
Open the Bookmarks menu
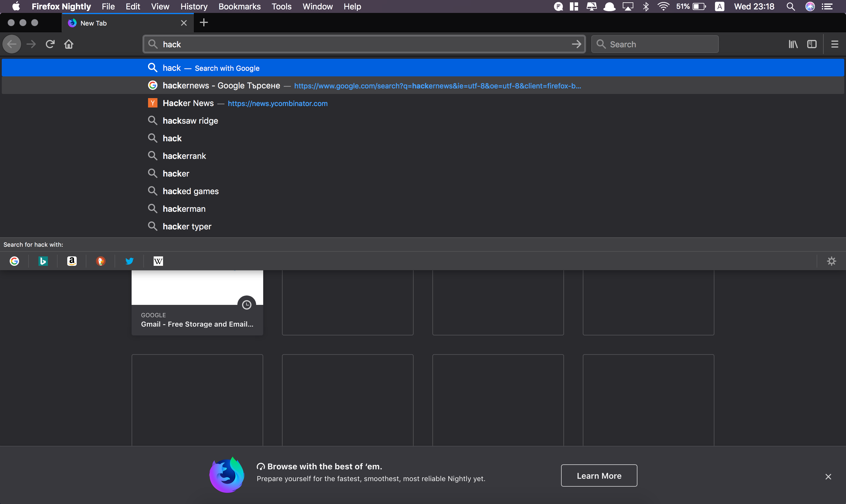coord(239,6)
